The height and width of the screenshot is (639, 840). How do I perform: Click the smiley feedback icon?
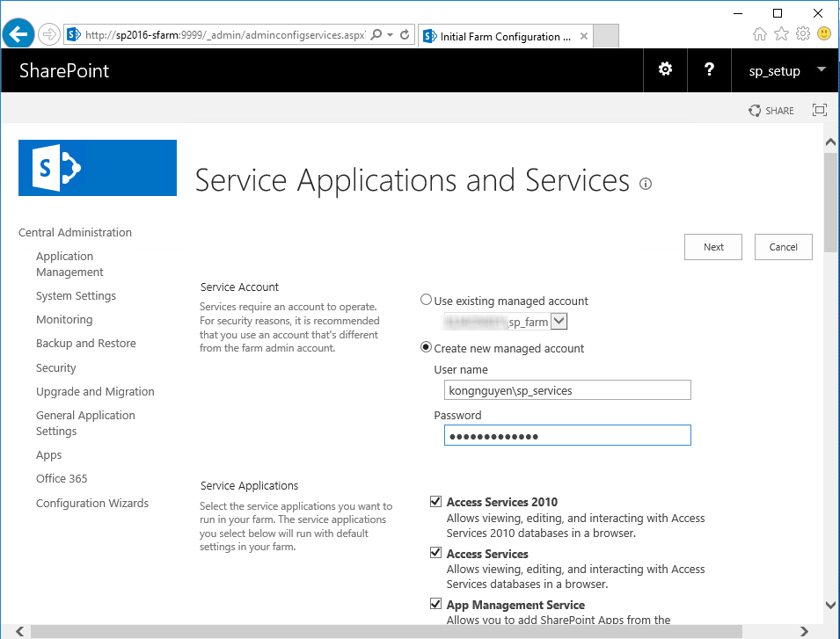[824, 33]
